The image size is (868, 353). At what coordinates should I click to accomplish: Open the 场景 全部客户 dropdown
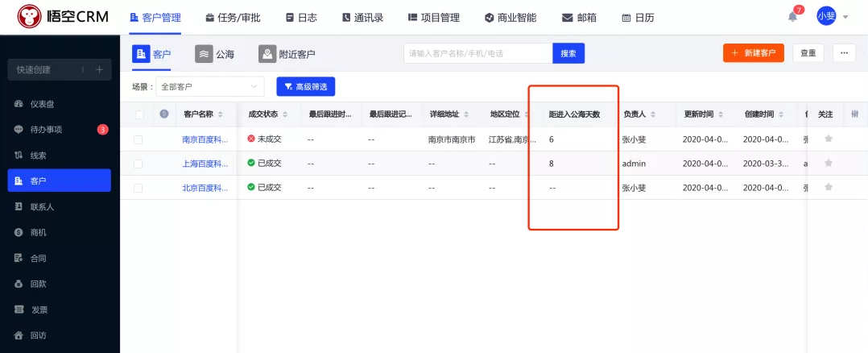210,86
